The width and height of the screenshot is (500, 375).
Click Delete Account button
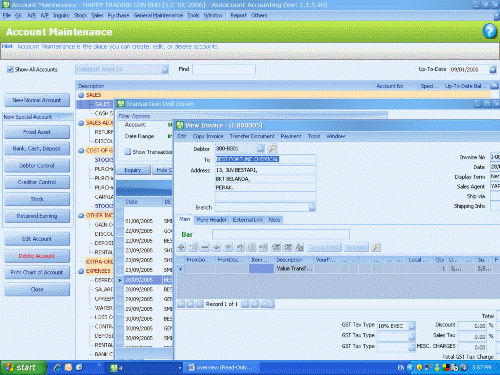37,256
